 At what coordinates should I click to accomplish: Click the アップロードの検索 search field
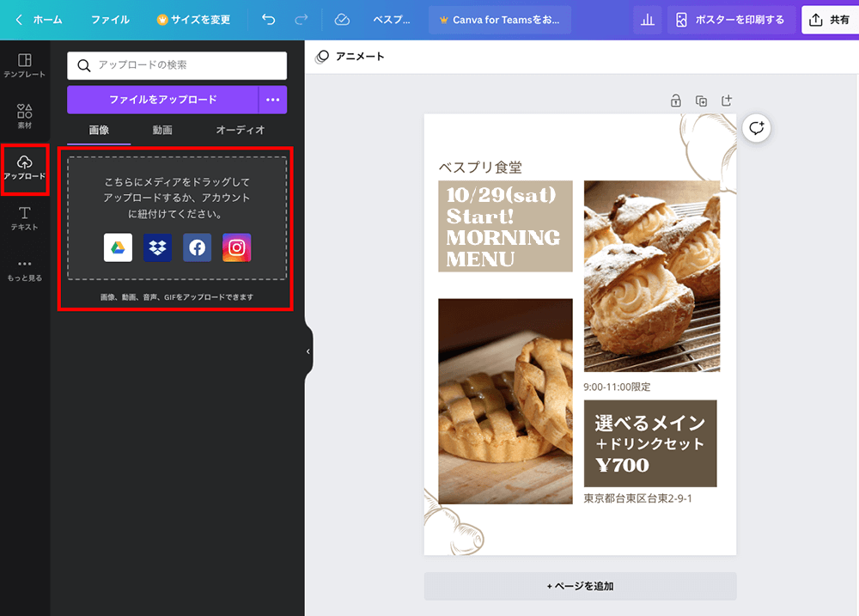coord(177,65)
